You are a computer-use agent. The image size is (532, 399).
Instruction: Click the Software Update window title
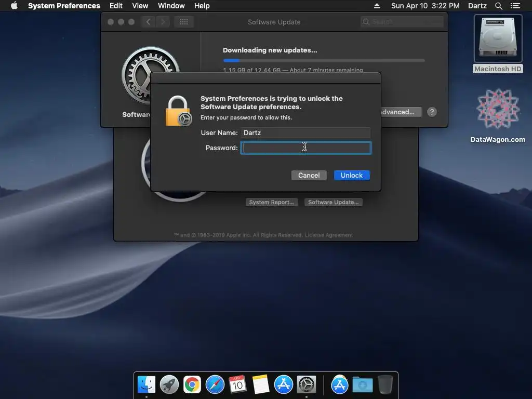pos(274,22)
